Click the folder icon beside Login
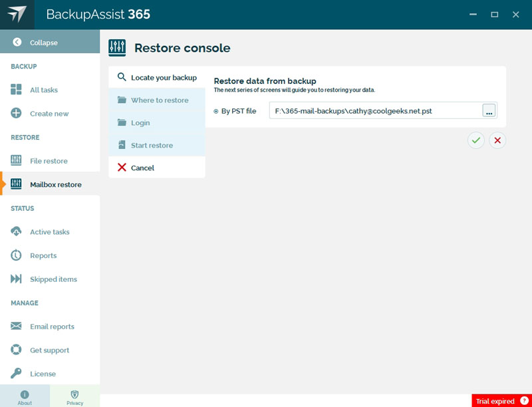This screenshot has height=407, width=532. pos(122,122)
